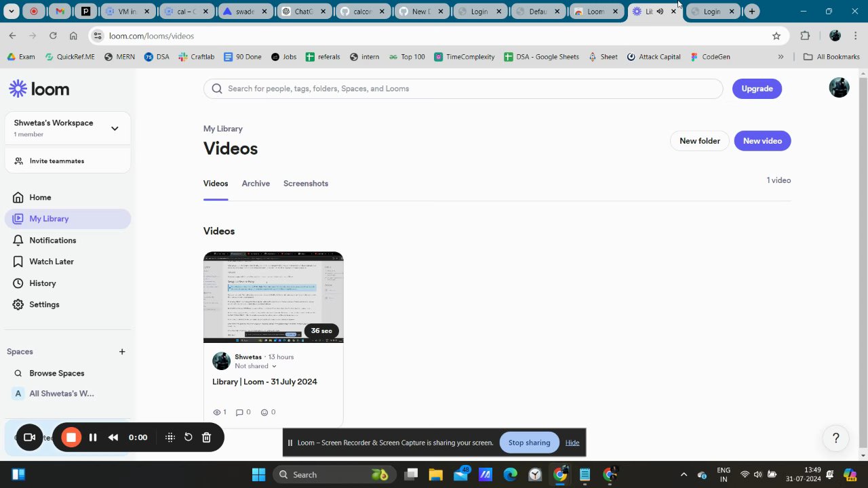This screenshot has height=488, width=868.
Task: Click the browser back arrow
Action: click(12, 36)
